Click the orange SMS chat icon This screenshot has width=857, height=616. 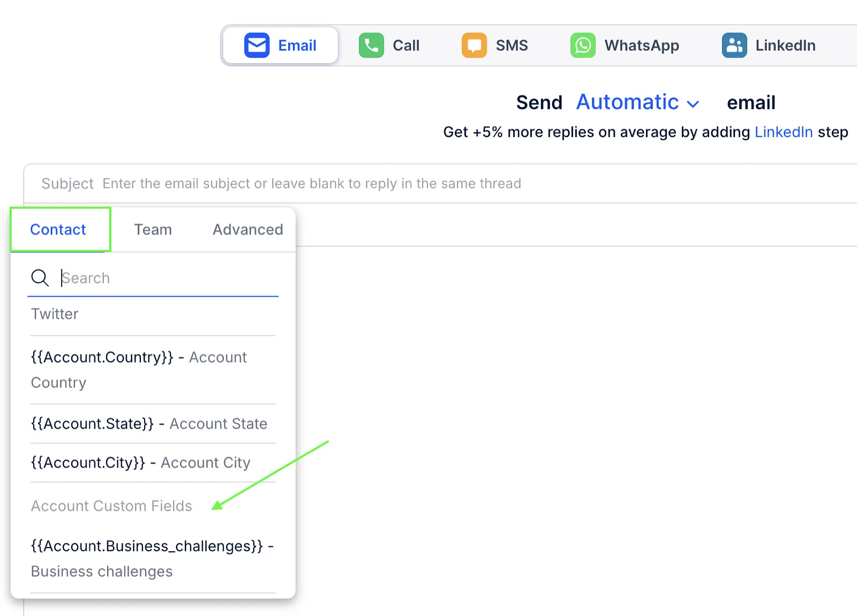(474, 46)
